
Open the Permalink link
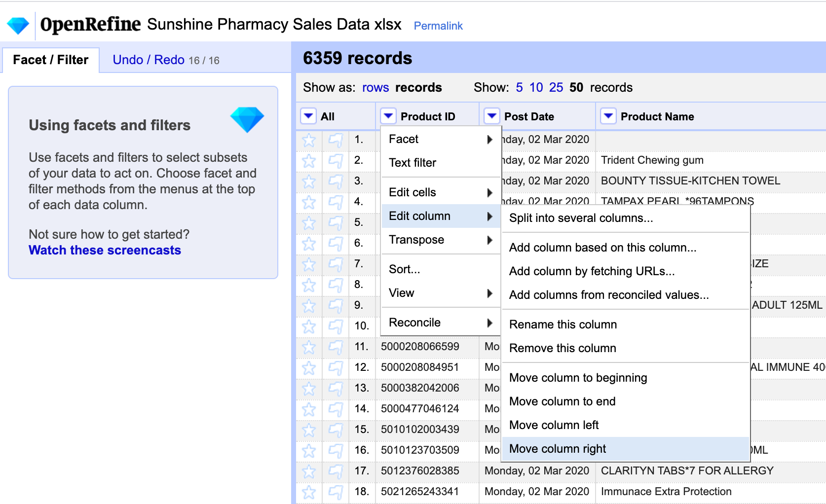click(438, 26)
